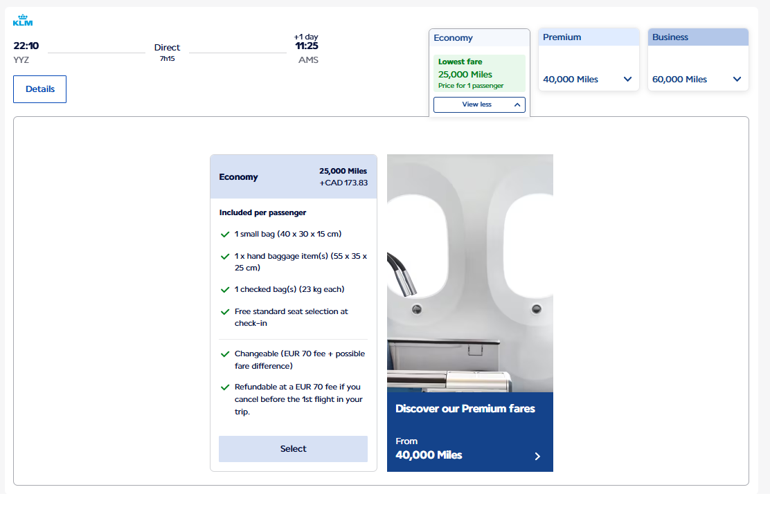
Task: Click the checkmark beside free standard seat selection
Action: point(224,312)
